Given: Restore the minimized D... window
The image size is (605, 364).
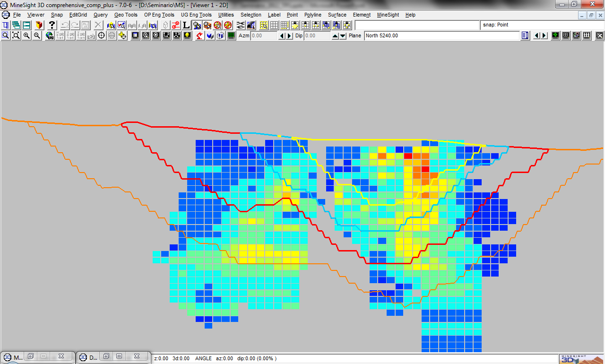Looking at the screenshot, I should point(106,356).
